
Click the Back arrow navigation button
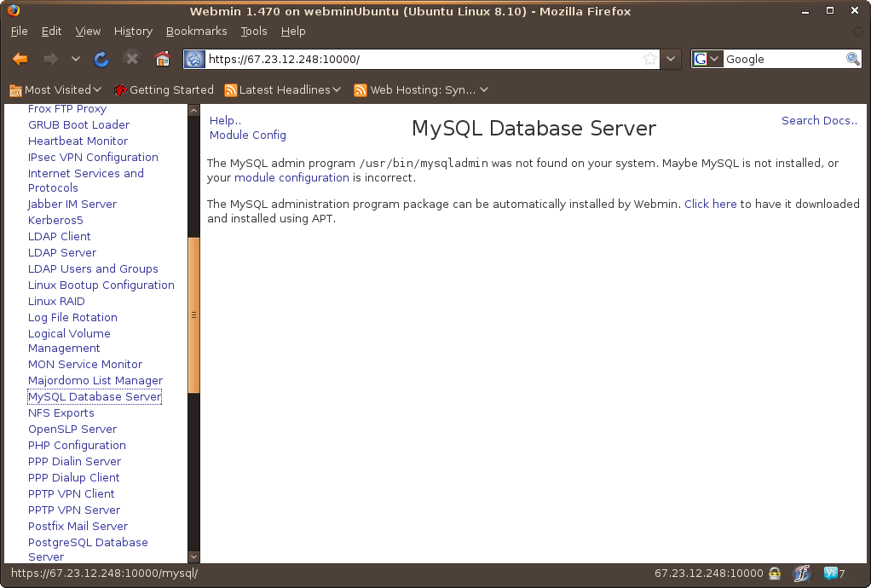pos(20,59)
